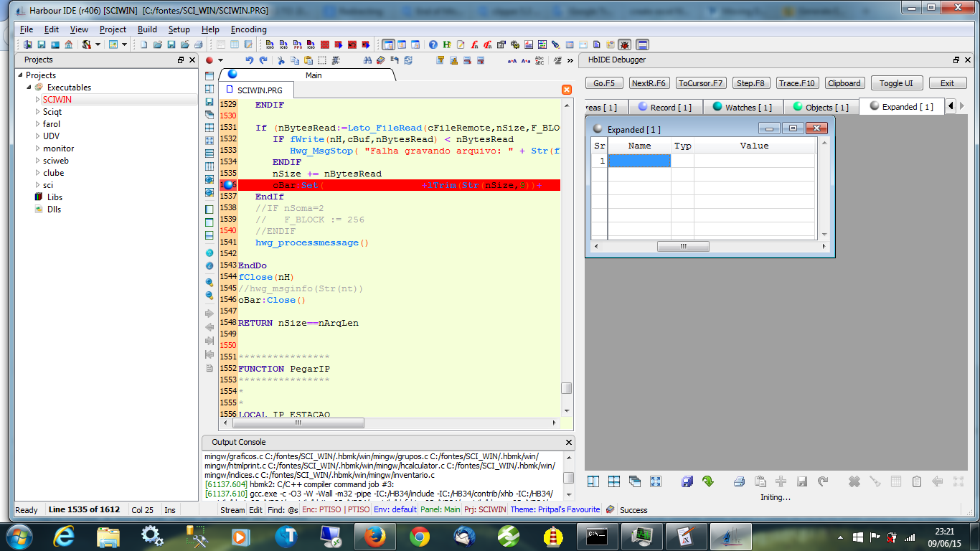Expand the SCIWIN project tree node

[x=38, y=100]
